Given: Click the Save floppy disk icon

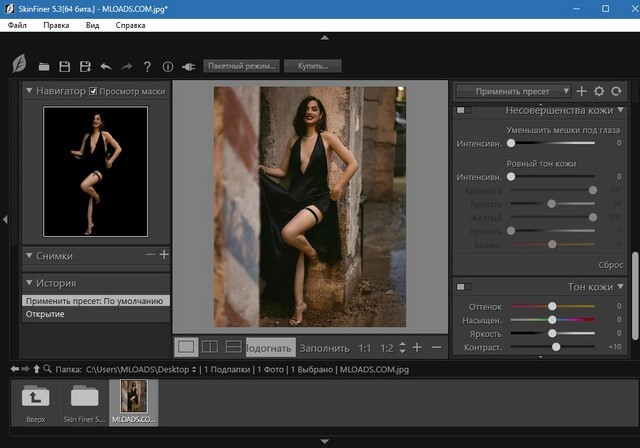Looking at the screenshot, I should 64,67.
